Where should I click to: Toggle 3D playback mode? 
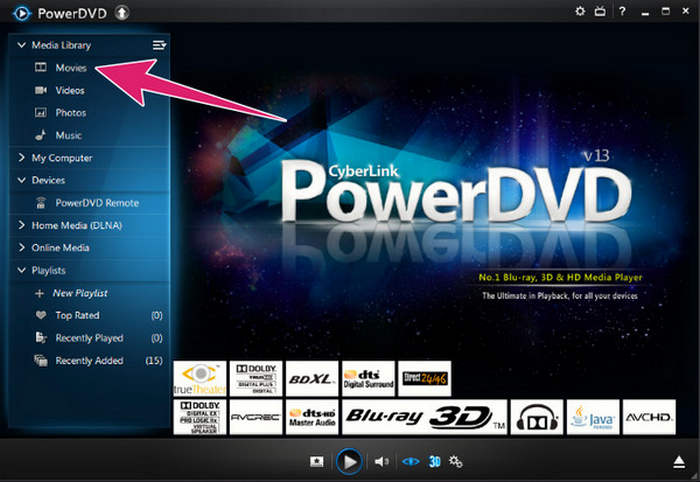click(x=435, y=461)
